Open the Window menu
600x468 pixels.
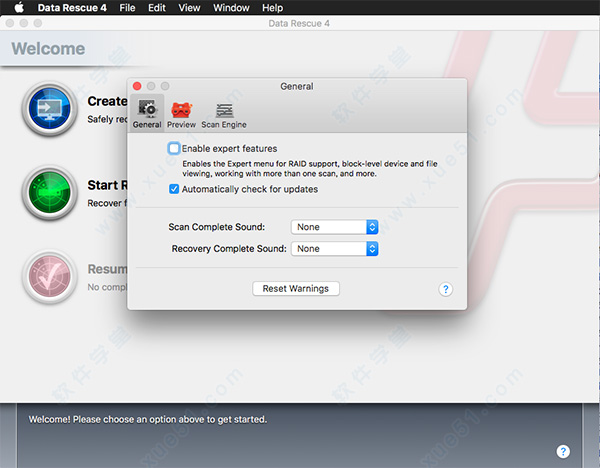click(x=231, y=8)
